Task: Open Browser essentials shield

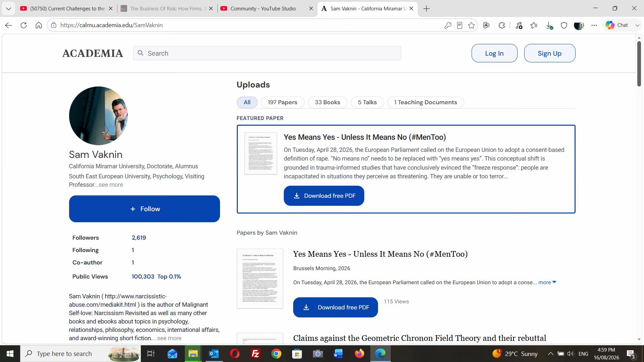Action: [x=564, y=25]
